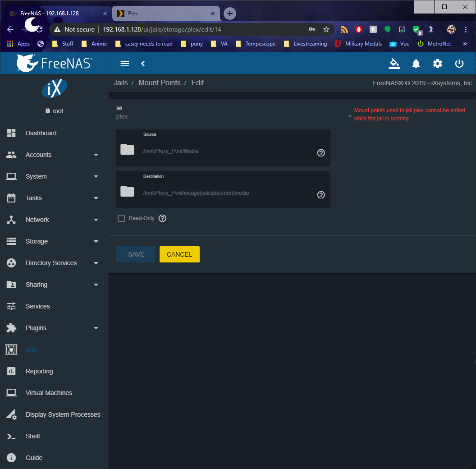Show help for Read-Only option
This screenshot has height=469, width=476.
162,218
